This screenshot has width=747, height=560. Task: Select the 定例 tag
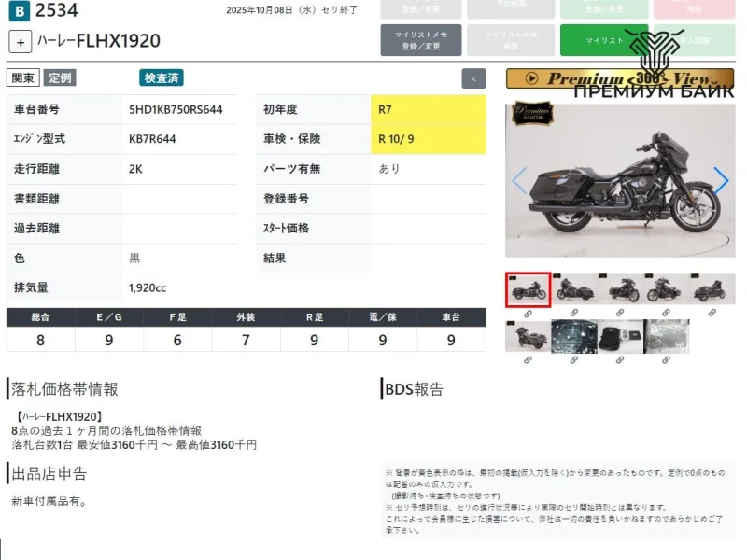pyautogui.click(x=61, y=78)
